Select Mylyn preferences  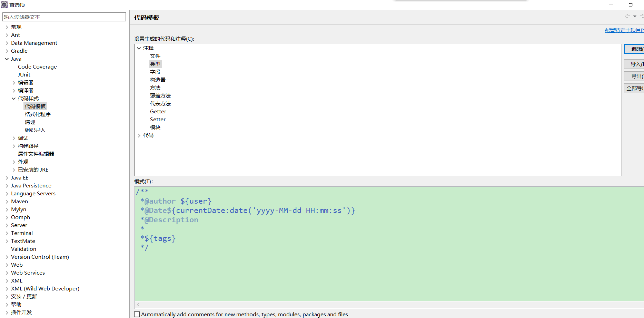19,209
